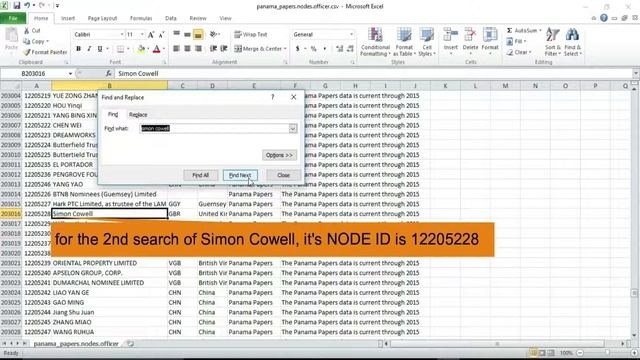Apply Accounting dollar number format

point(298,49)
